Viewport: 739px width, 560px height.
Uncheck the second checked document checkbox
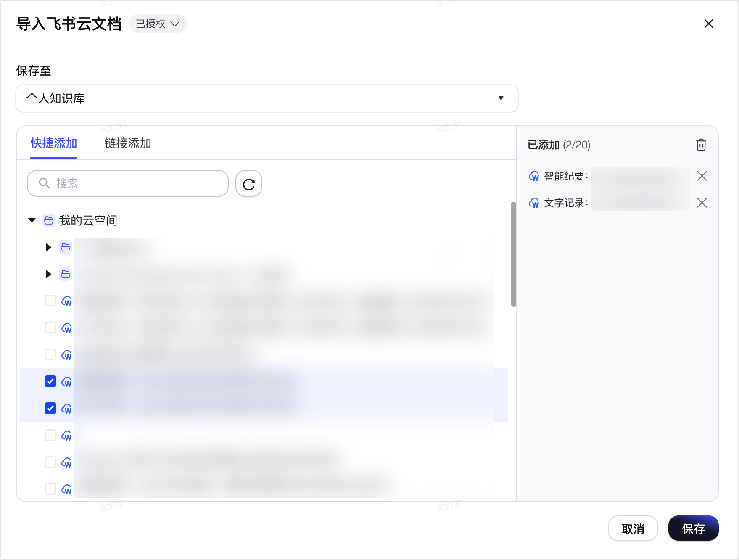click(x=50, y=408)
